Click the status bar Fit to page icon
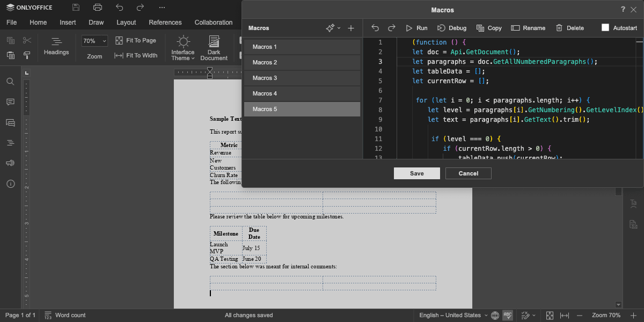The height and width of the screenshot is (322, 644). click(550, 315)
